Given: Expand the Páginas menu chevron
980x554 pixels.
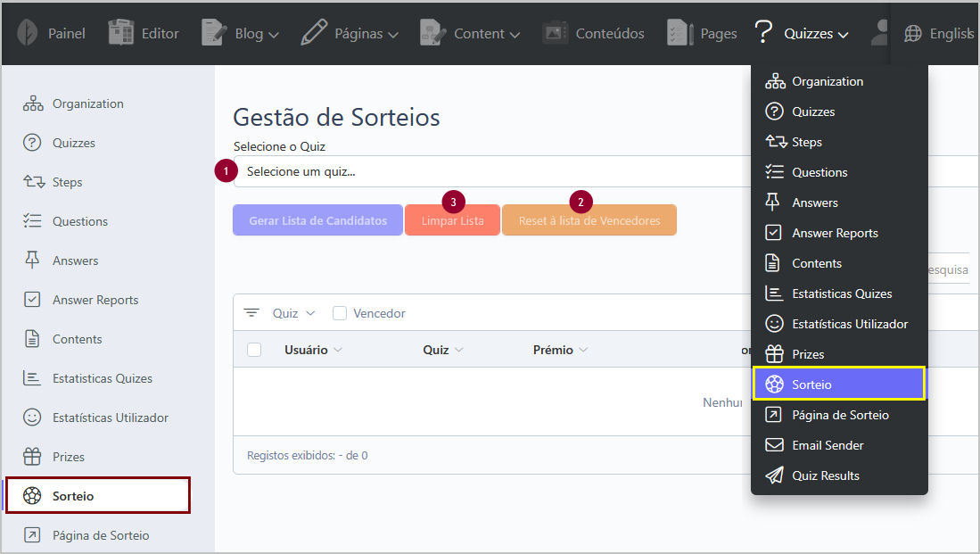Looking at the screenshot, I should coord(393,35).
